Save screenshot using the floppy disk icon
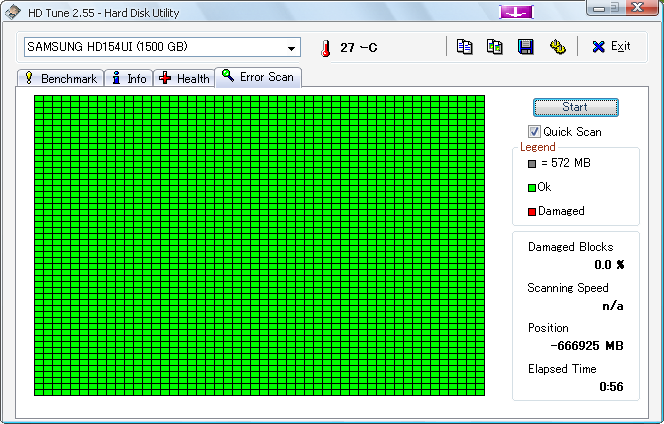This screenshot has height=424, width=664. tap(526, 47)
